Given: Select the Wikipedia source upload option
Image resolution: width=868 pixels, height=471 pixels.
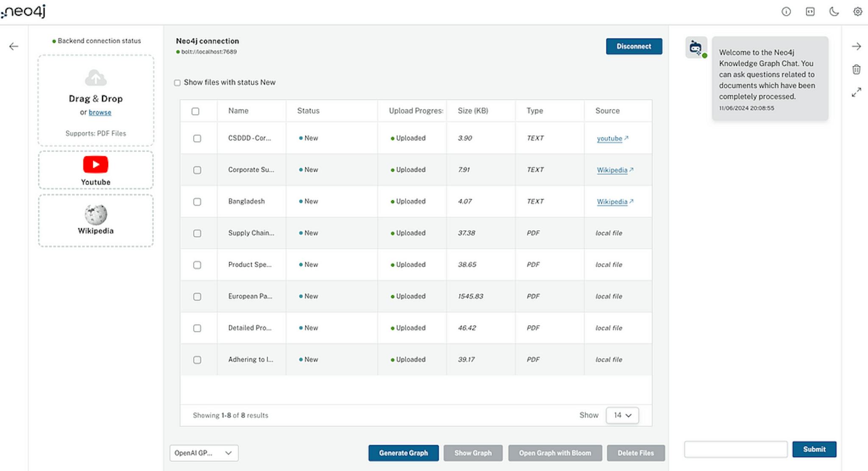Looking at the screenshot, I should (x=95, y=219).
